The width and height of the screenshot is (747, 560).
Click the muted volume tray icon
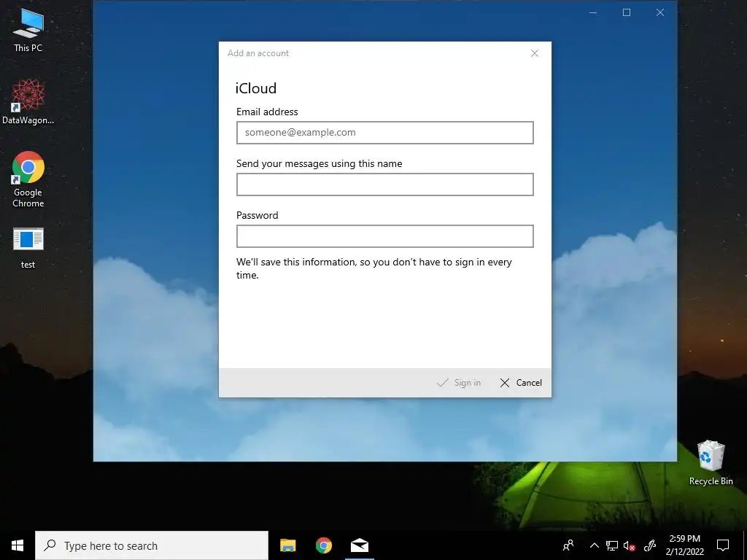click(630, 545)
